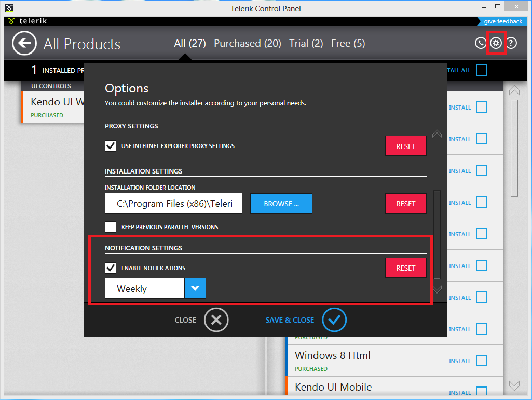Check install box for Windows 8 Html

482,361
